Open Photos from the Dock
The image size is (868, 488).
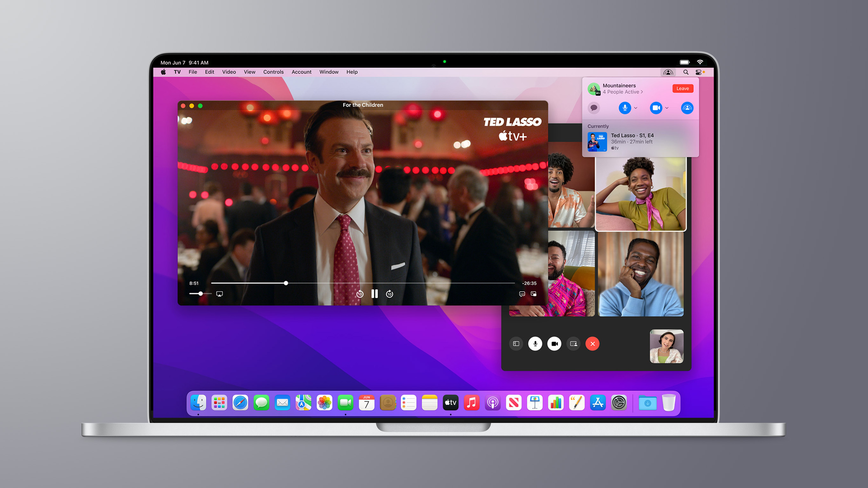(x=325, y=403)
